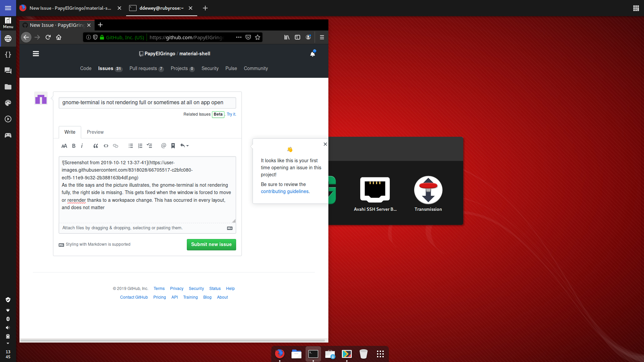Screen dimensions: 644x362
Task: Mention a user with the @ icon
Action: 164,146
